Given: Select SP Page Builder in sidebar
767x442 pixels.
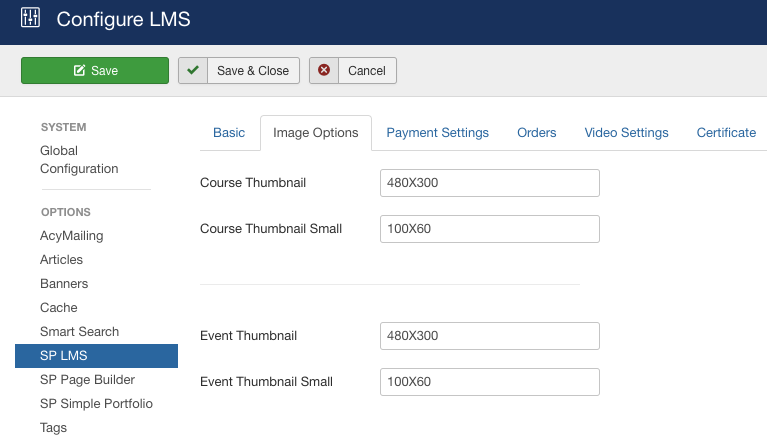Looking at the screenshot, I should pos(87,380).
